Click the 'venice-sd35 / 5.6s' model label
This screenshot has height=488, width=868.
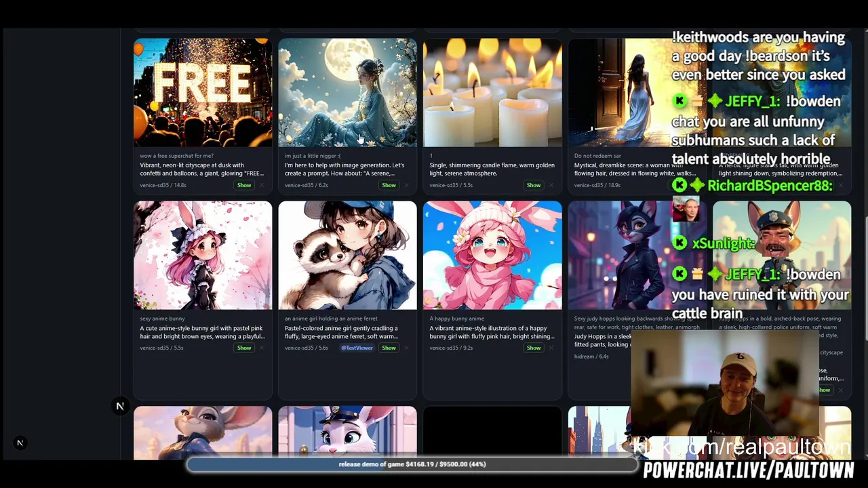pos(307,348)
